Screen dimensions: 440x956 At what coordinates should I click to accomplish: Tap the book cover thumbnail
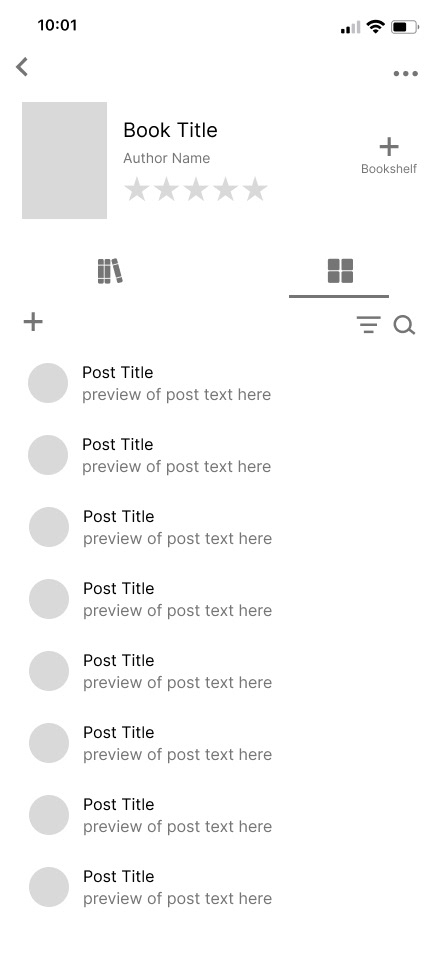point(65,160)
